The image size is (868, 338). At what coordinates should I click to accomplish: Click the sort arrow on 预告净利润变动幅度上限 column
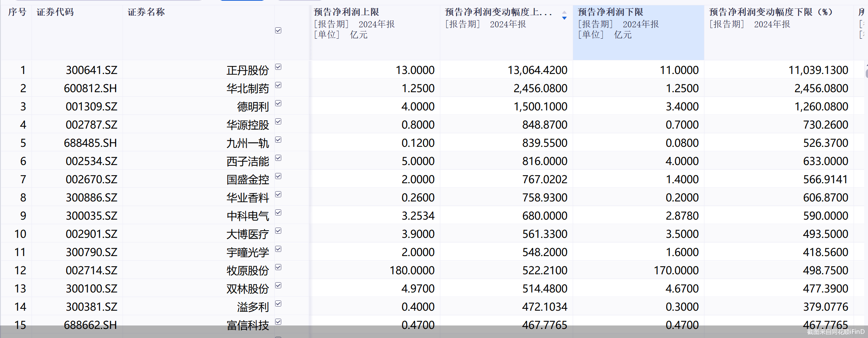point(564,16)
